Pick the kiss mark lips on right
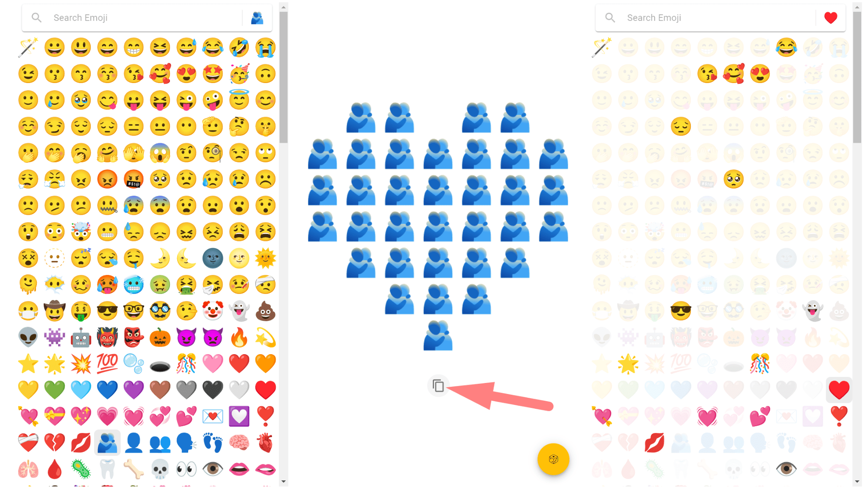The width and height of the screenshot is (868, 502). (x=655, y=443)
